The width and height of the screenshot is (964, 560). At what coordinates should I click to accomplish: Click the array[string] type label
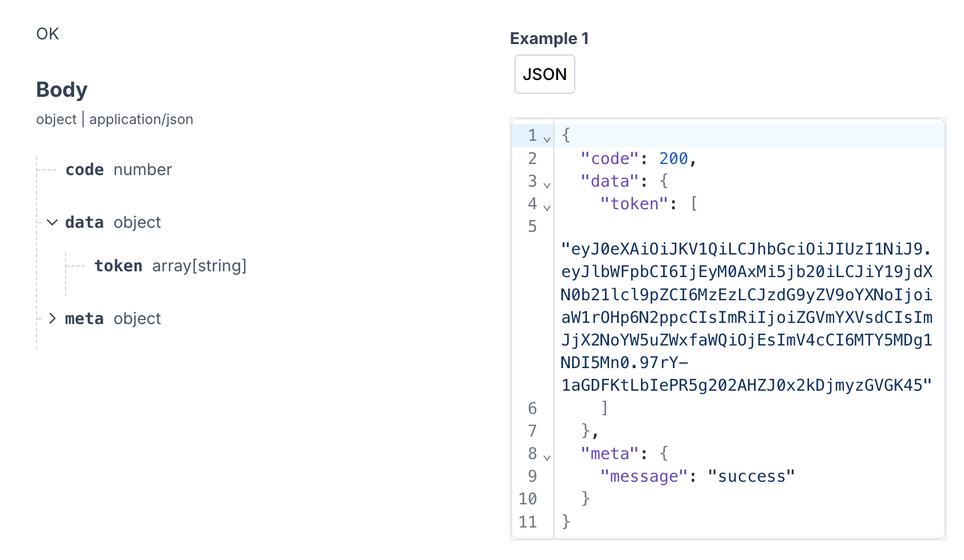[x=199, y=266]
